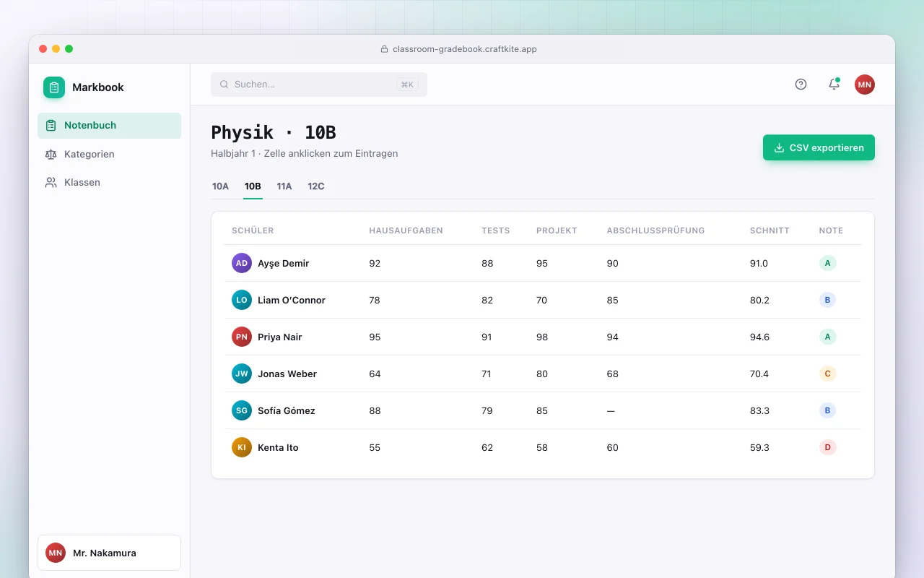This screenshot has width=924, height=578.
Task: Select Jonas Weber's Hausaufgaben score 64
Action: point(375,374)
